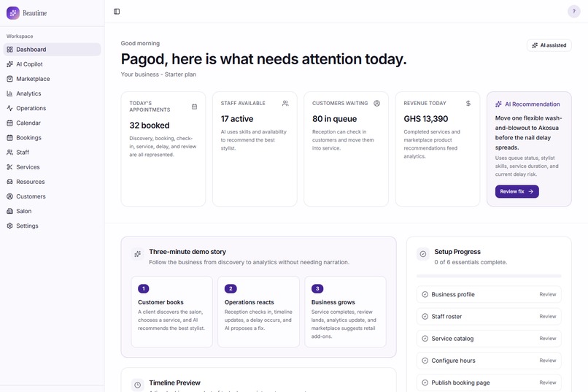Click the Staff people icon in sidebar
Screen dimensions: 588x392
coord(9,153)
